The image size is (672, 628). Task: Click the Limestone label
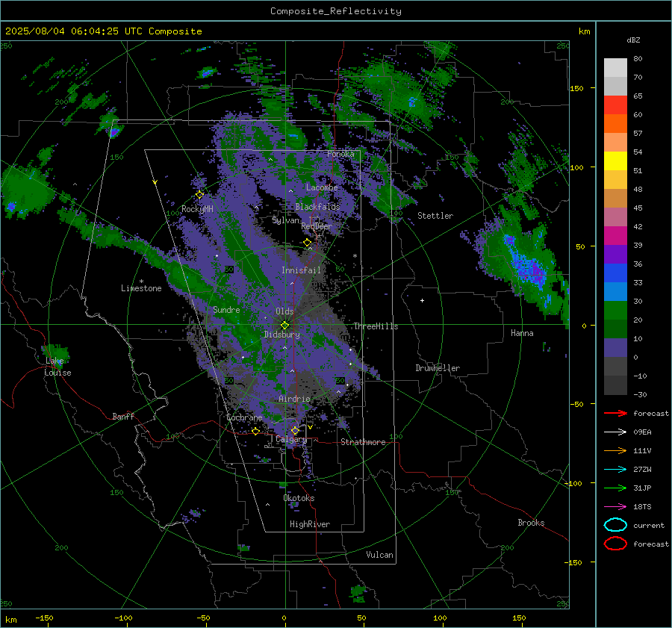coord(141,288)
